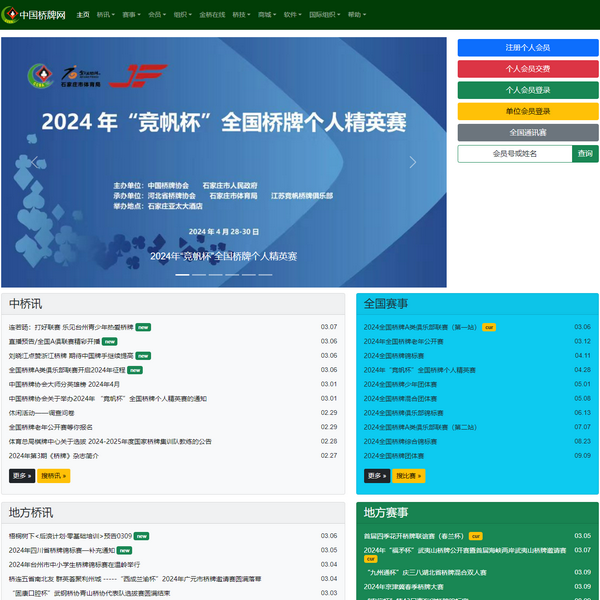
Task: Click the yellow 单位会员登录 button
Action: 528,111
